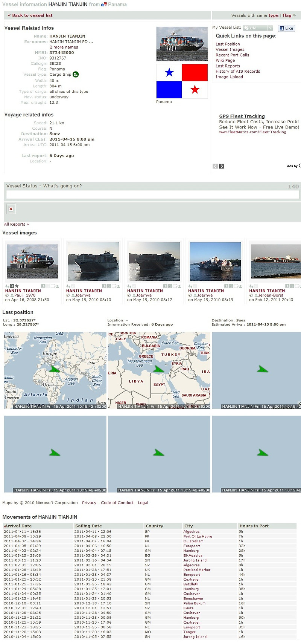Screen dimensions: 301x644
Task: Expand the arrow next to add button
Action: [270, 28]
